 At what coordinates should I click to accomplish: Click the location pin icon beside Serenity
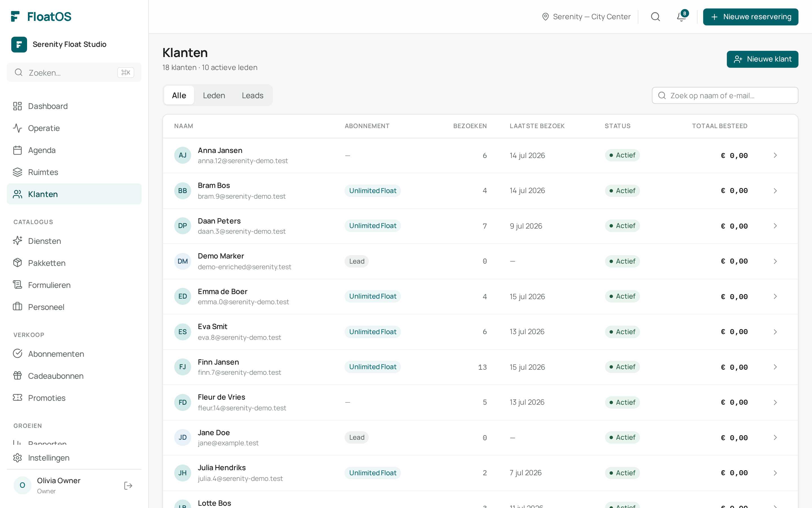point(546,17)
